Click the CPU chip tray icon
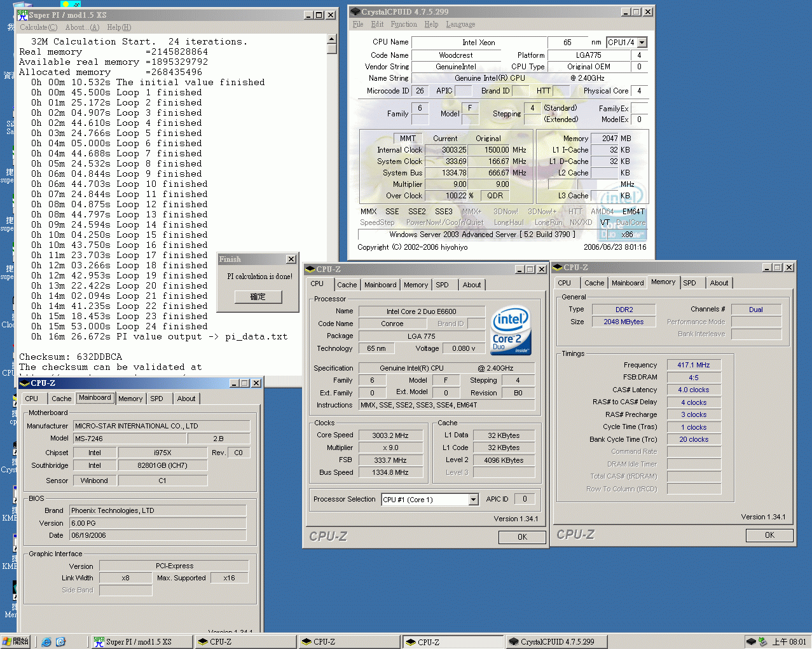Screen dimensions: 812x649 (x=751, y=642)
